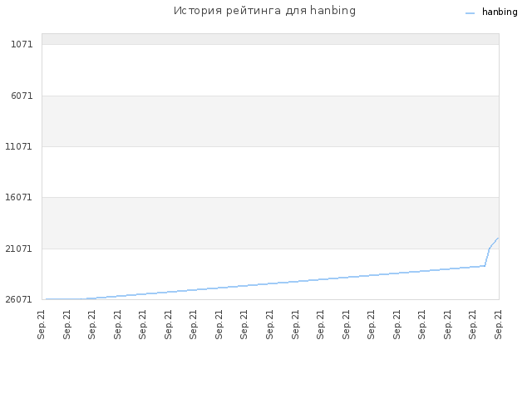Click the chart title for hanbing

(264, 11)
